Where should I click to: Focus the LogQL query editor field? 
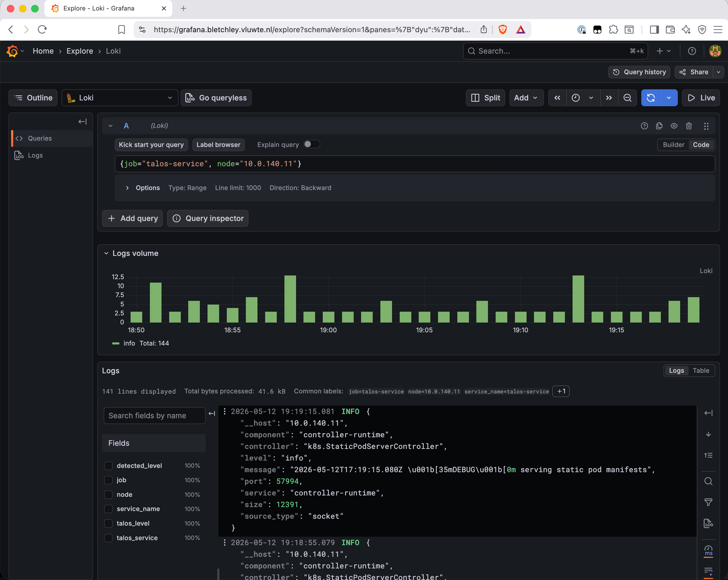(x=415, y=164)
